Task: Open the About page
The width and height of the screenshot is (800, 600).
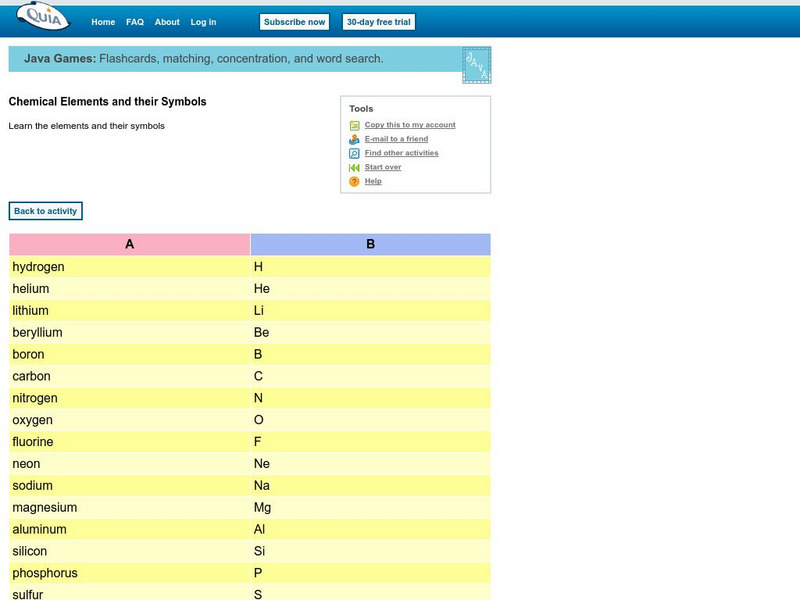Action: 167,20
